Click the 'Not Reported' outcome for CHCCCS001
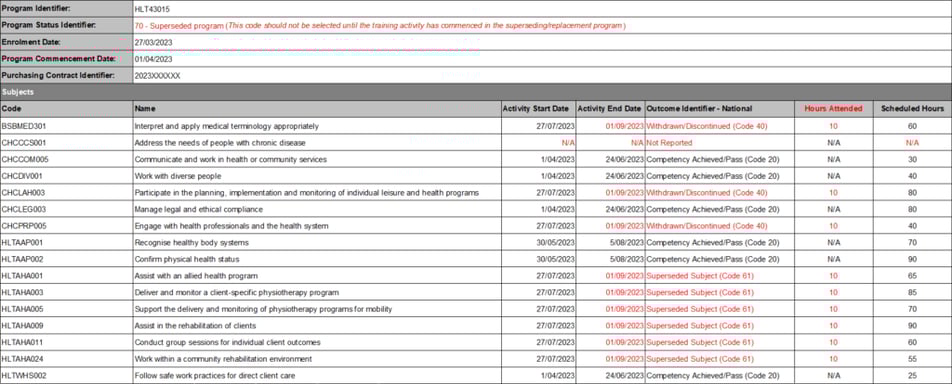This screenshot has width=952, height=384. [x=669, y=143]
